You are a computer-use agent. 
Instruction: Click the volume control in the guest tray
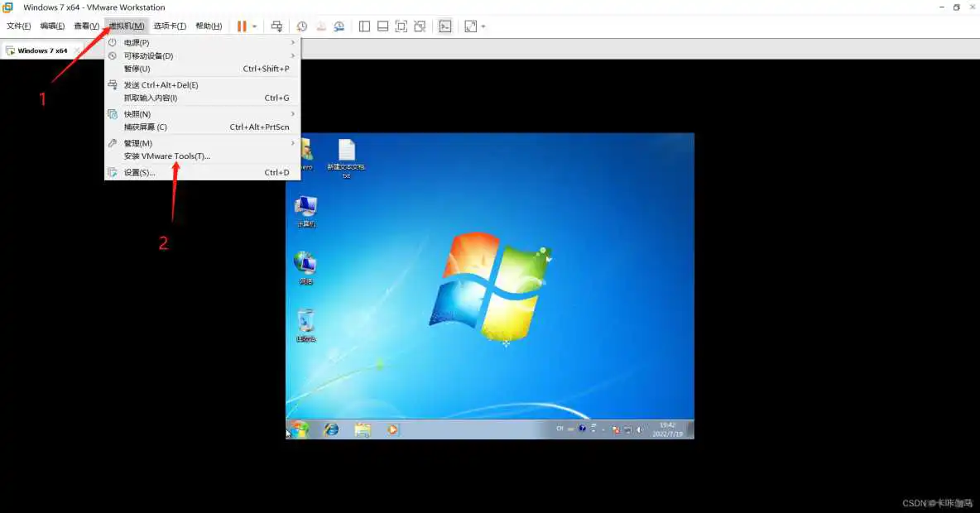click(x=640, y=429)
